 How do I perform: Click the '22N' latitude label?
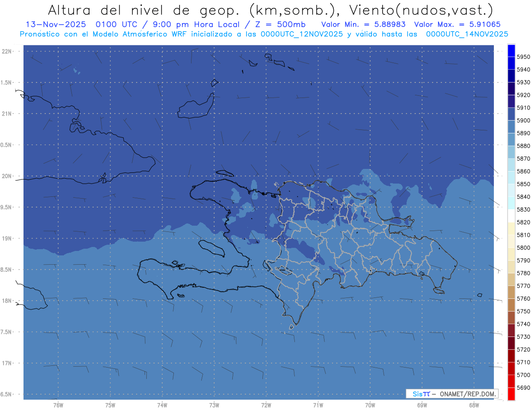coord(7,51)
